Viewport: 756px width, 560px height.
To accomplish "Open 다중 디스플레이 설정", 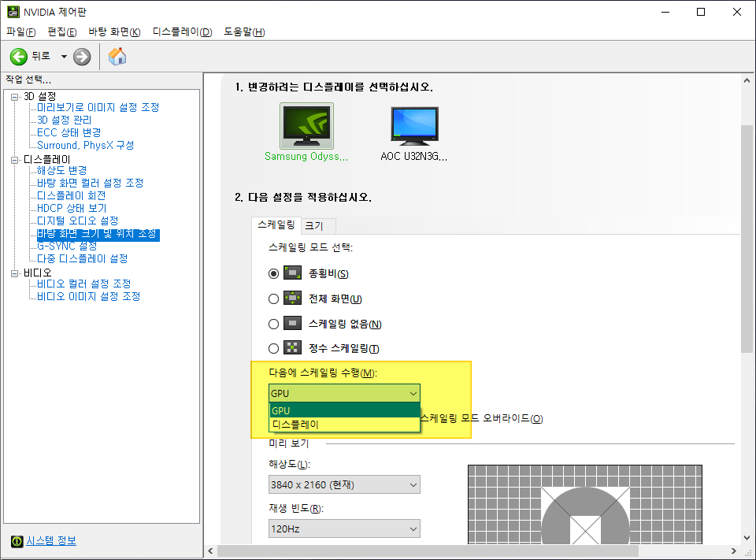I will [x=83, y=259].
